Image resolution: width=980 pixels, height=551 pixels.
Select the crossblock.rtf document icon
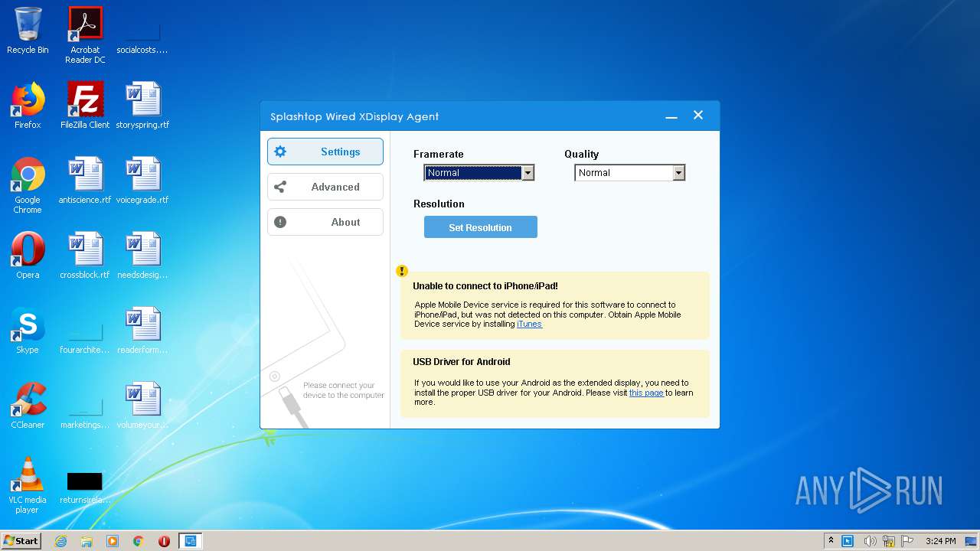(85, 256)
